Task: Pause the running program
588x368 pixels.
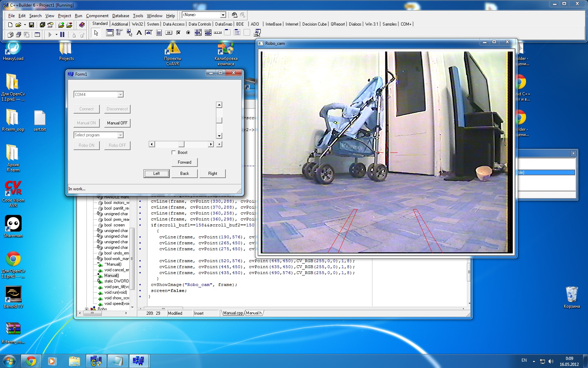Action: 62,34
